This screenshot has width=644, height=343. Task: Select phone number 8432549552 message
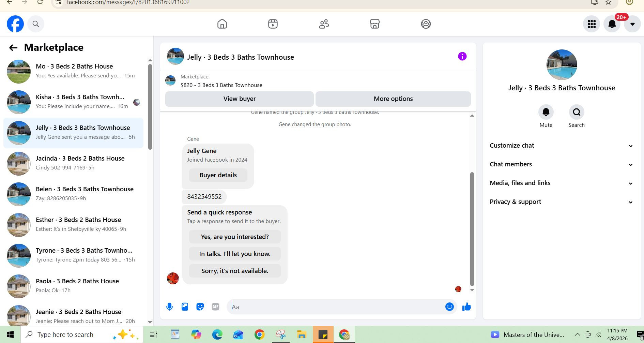point(204,197)
